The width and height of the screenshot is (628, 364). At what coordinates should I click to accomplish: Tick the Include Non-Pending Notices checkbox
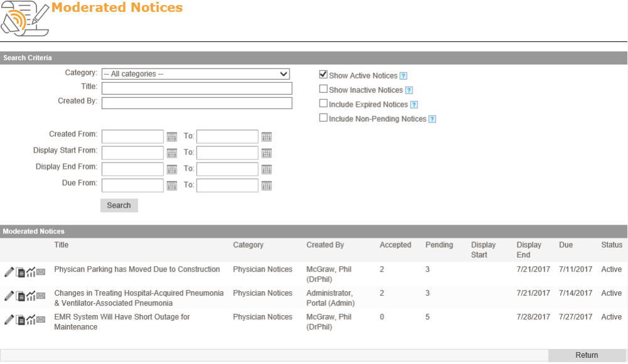[x=323, y=118]
